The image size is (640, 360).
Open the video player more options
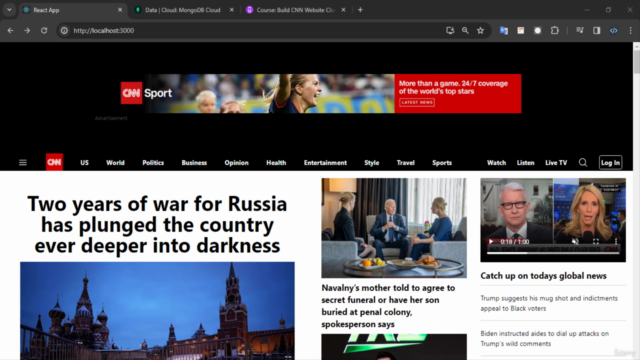click(616, 242)
